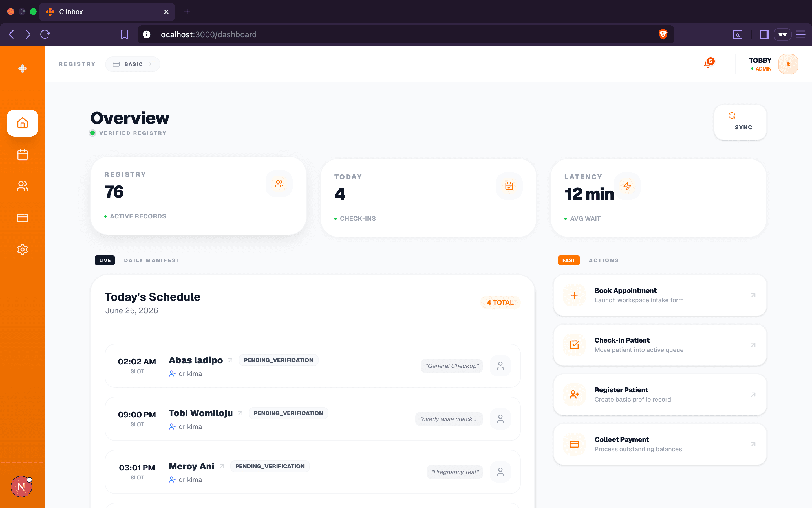Image resolution: width=812 pixels, height=508 pixels.
Task: Open Abas ladipo patient link
Action: (196, 360)
